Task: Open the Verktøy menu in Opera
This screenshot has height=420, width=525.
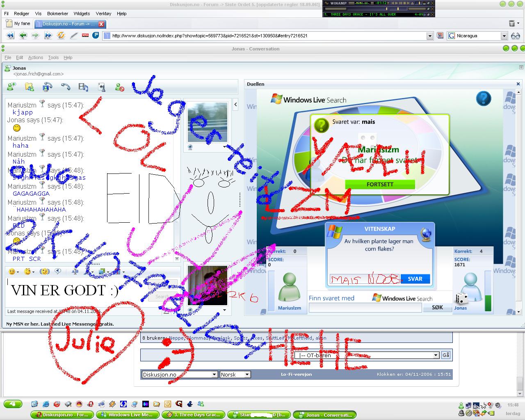Action: click(x=103, y=14)
